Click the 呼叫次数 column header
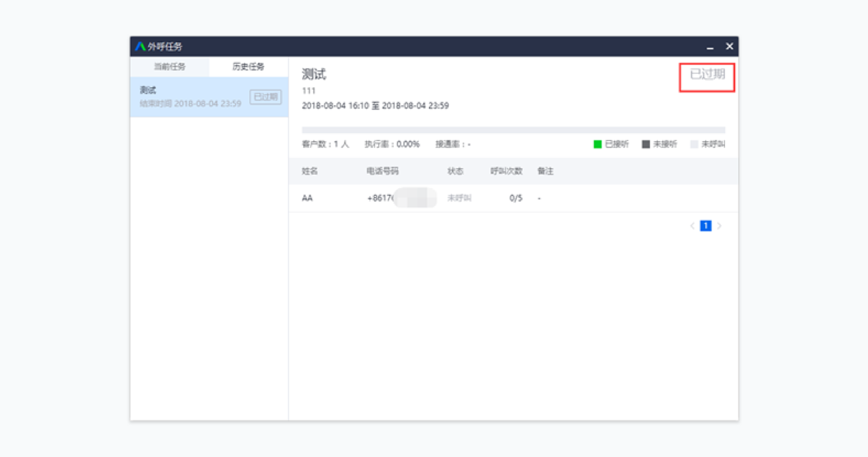This screenshot has height=457, width=868. click(x=506, y=172)
